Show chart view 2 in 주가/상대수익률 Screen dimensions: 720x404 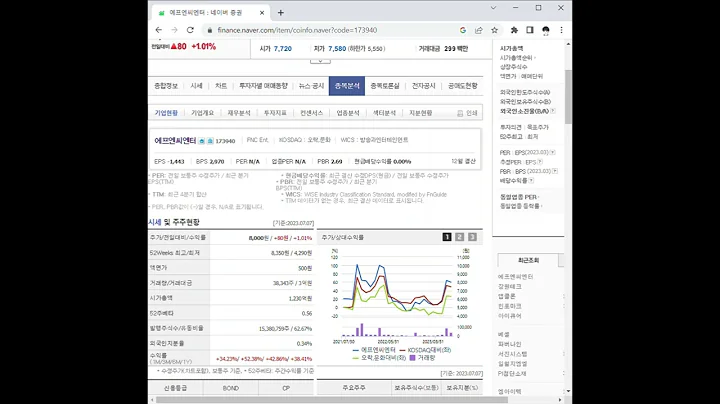coord(460,237)
